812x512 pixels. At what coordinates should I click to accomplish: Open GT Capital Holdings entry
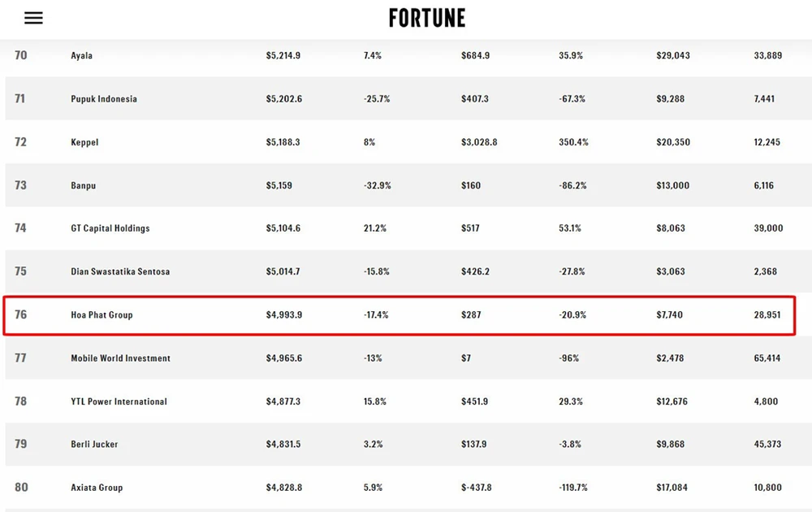tap(110, 228)
